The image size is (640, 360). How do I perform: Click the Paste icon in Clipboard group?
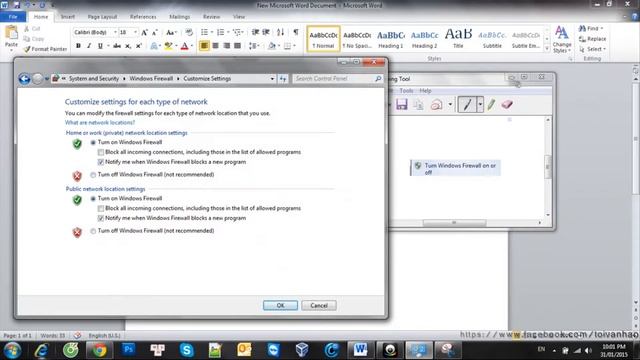(11, 33)
